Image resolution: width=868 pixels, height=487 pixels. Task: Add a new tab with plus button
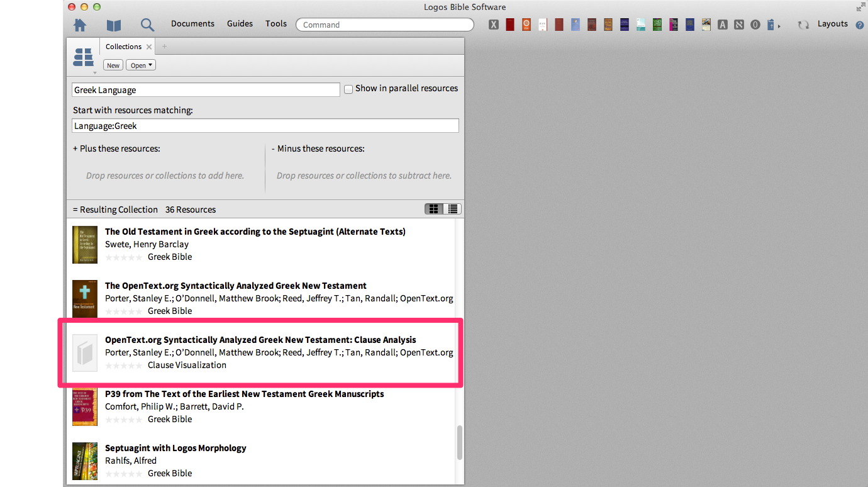(x=165, y=46)
